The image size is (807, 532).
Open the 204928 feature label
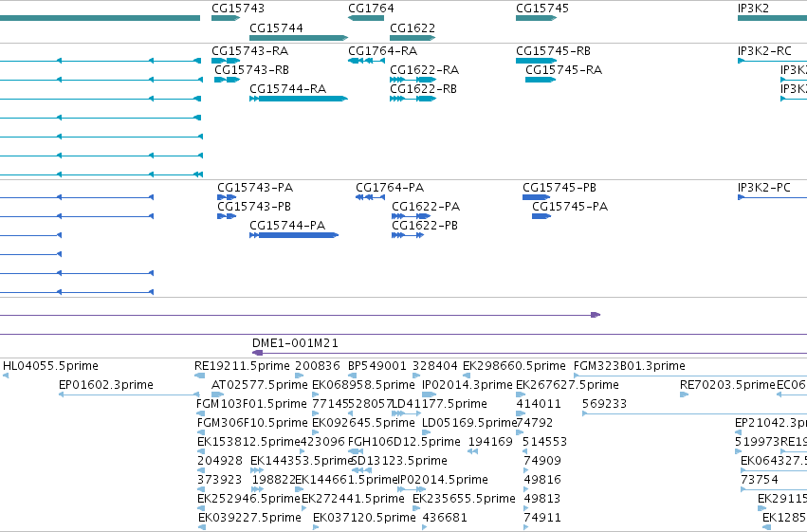[220, 461]
